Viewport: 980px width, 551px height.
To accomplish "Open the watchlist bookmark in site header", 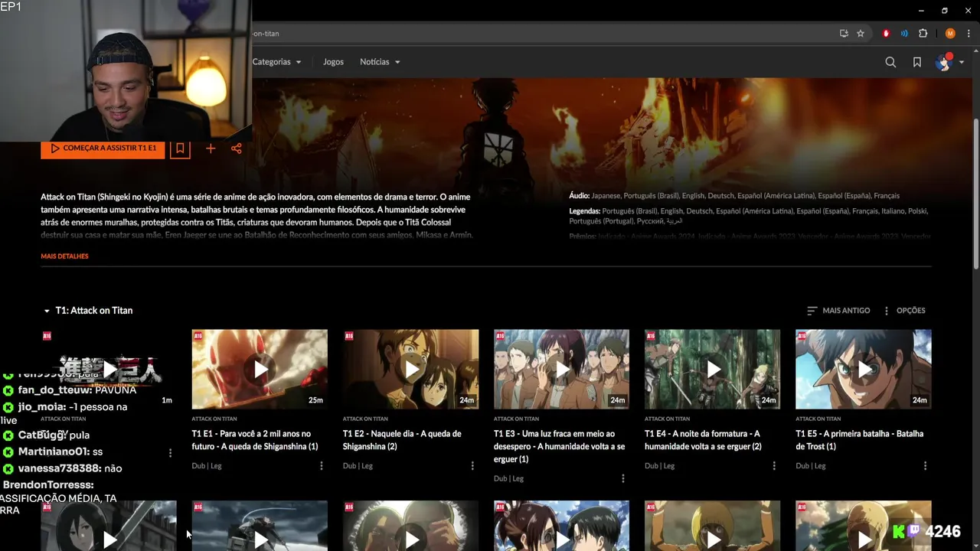I will 917,62.
